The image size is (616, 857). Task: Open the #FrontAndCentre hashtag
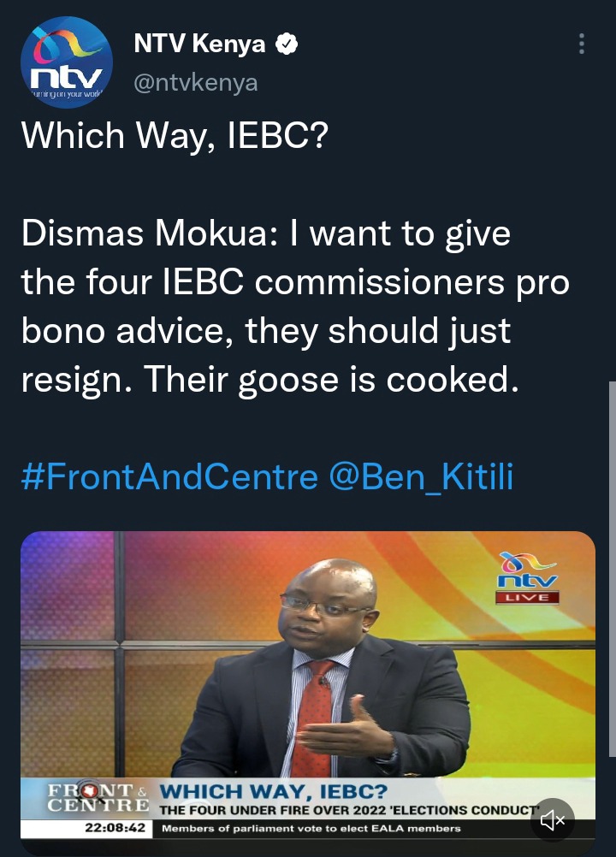[169, 476]
